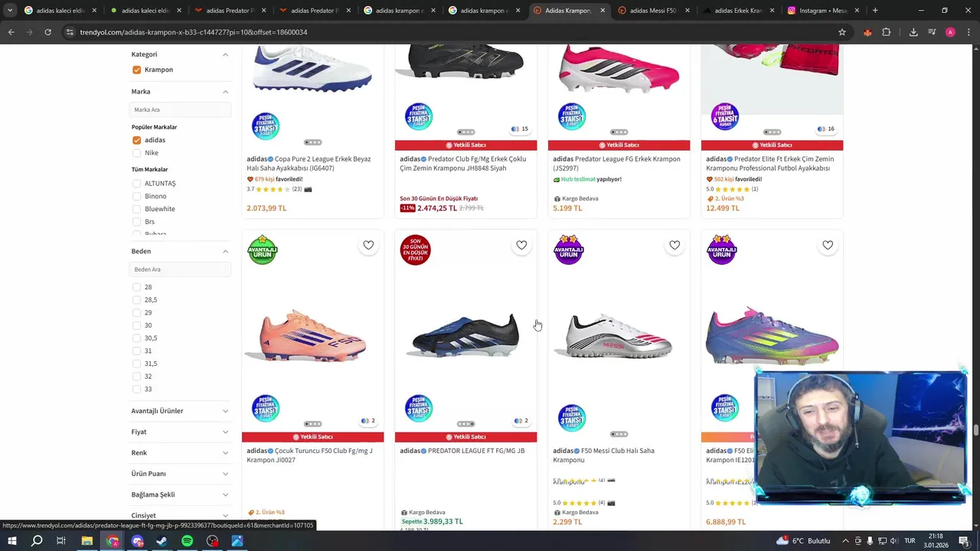Check the Nike brand checkbox
This screenshot has width=980, height=551.
136,153
